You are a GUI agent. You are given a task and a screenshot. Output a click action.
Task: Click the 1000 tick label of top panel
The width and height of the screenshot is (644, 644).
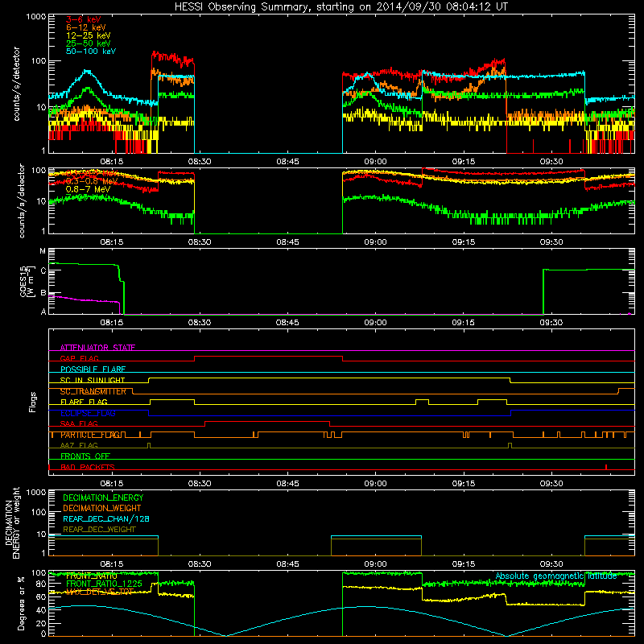tap(35, 17)
